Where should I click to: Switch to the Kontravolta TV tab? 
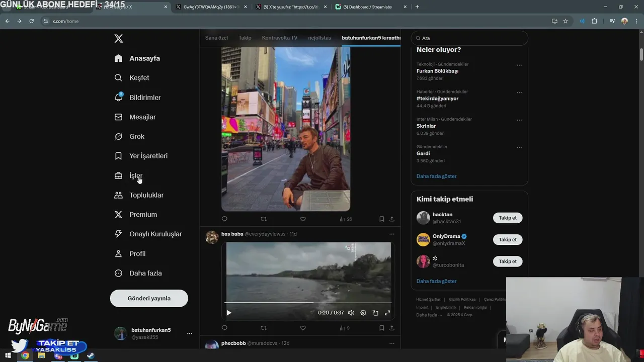(x=280, y=38)
